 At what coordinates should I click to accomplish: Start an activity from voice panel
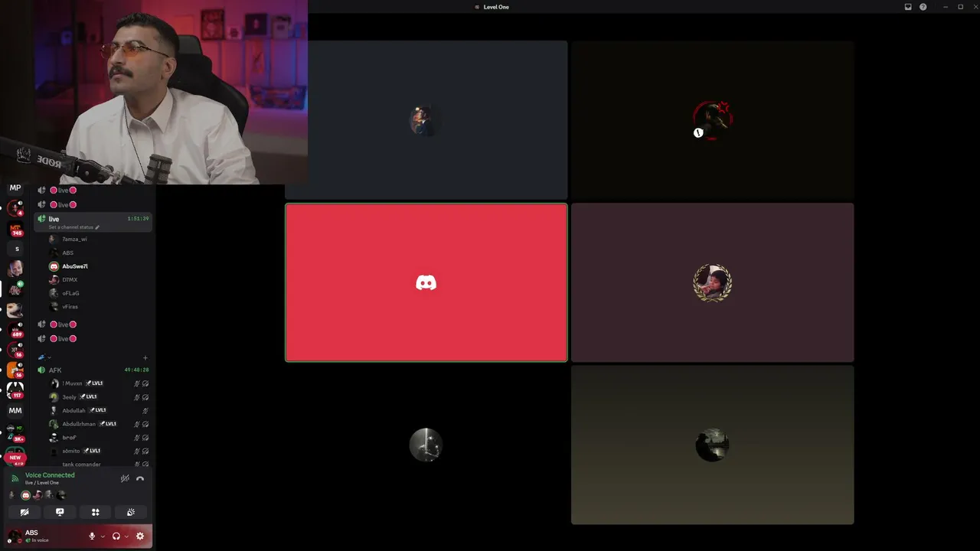[x=96, y=512]
